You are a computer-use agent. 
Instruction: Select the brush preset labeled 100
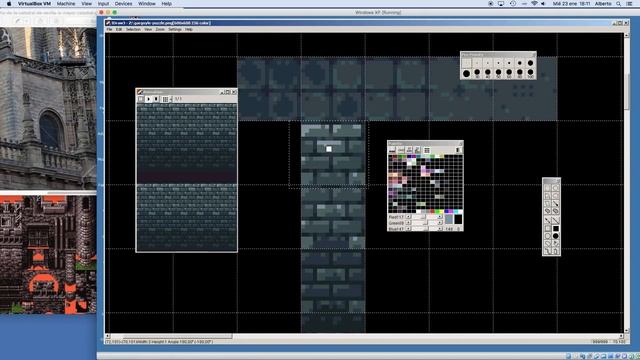[530, 74]
